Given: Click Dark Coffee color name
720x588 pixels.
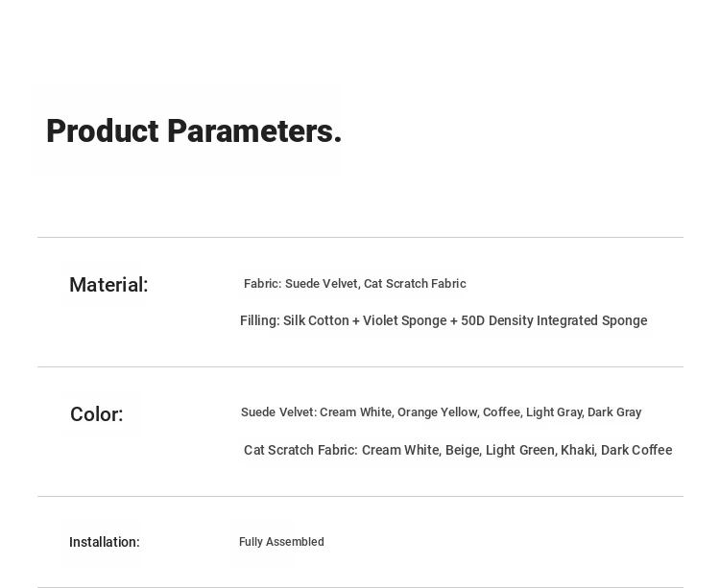Looking at the screenshot, I should [636, 450].
